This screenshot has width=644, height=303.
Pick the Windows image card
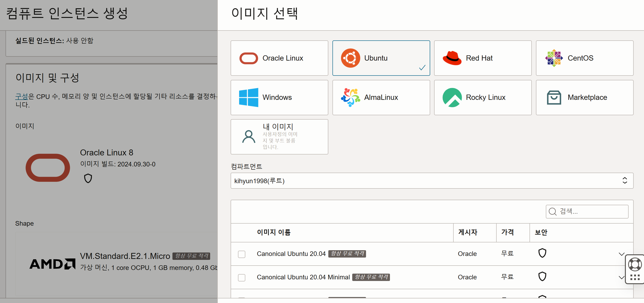[x=279, y=97]
